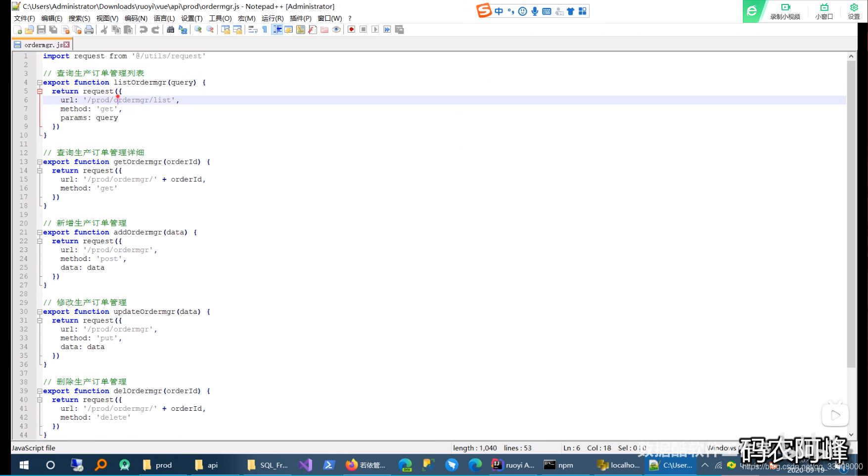The image size is (868, 476).
Task: Toggle show all characters pilcrow icon
Action: point(265,30)
